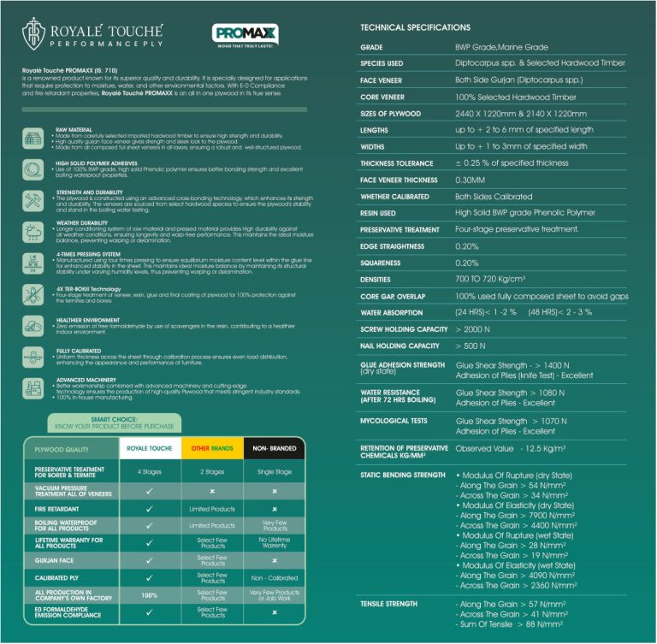This screenshot has width=657, height=644.
Task: Click '100% Selected Hardwood Timber' core veneer value
Action: click(x=516, y=97)
